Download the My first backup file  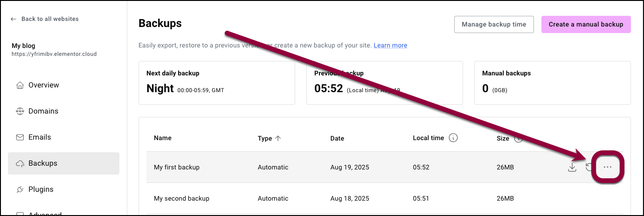572,167
